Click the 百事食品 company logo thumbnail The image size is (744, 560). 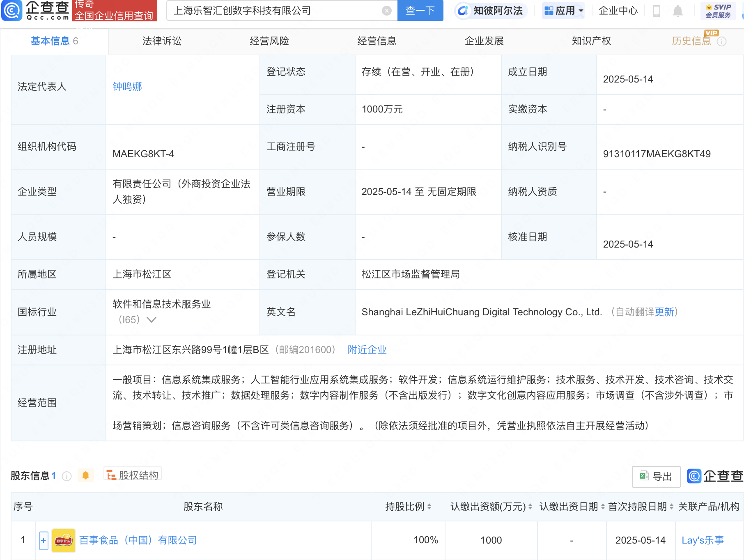[x=64, y=540]
